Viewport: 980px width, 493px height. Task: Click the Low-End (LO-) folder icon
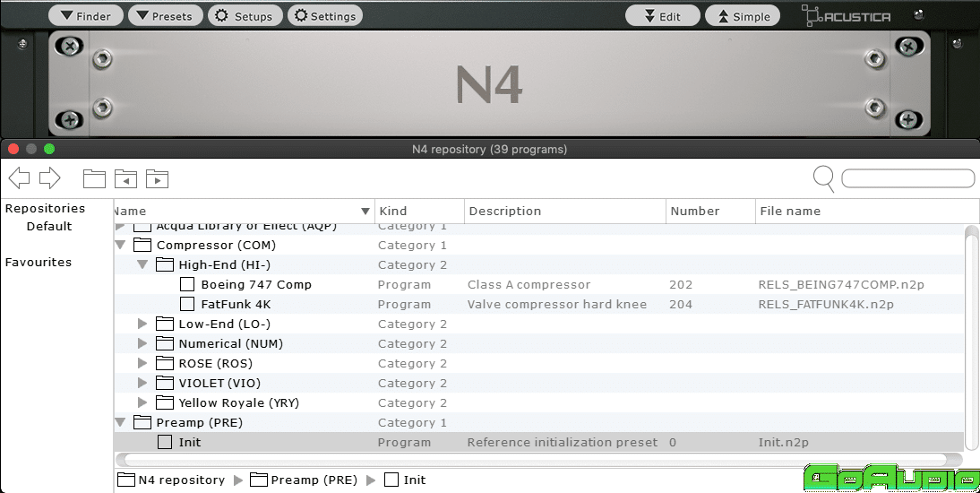pyautogui.click(x=164, y=324)
